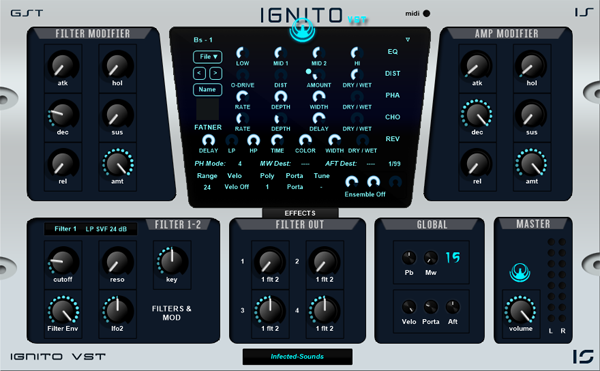
Task: Adjust the Filter Modifier dec knob
Action: coord(63,115)
